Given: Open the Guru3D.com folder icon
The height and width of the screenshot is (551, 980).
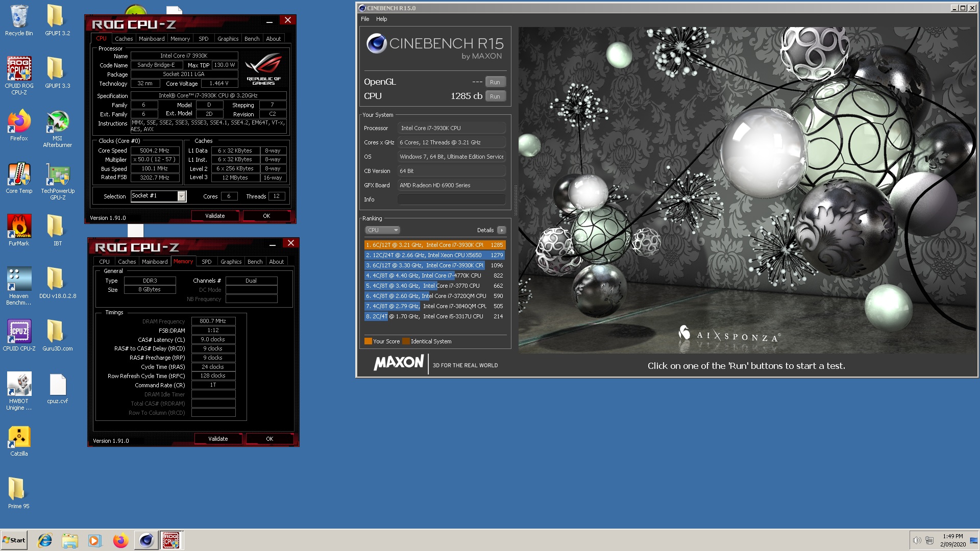Looking at the screenshot, I should tap(57, 336).
